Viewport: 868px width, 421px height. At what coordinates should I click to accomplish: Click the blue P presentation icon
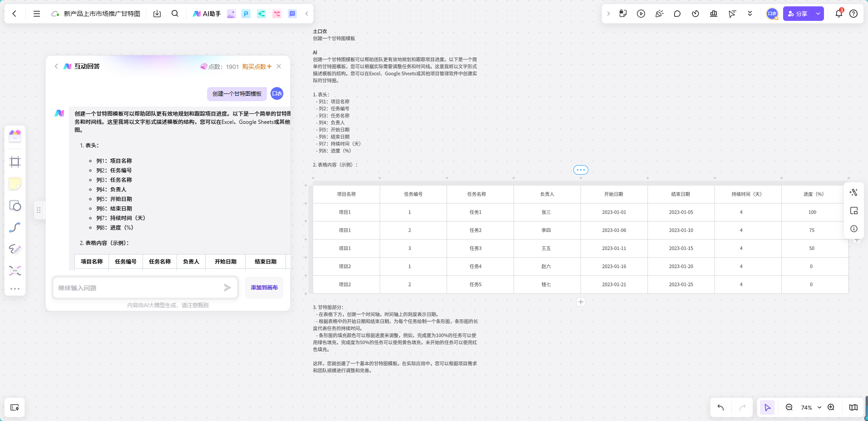click(246, 14)
